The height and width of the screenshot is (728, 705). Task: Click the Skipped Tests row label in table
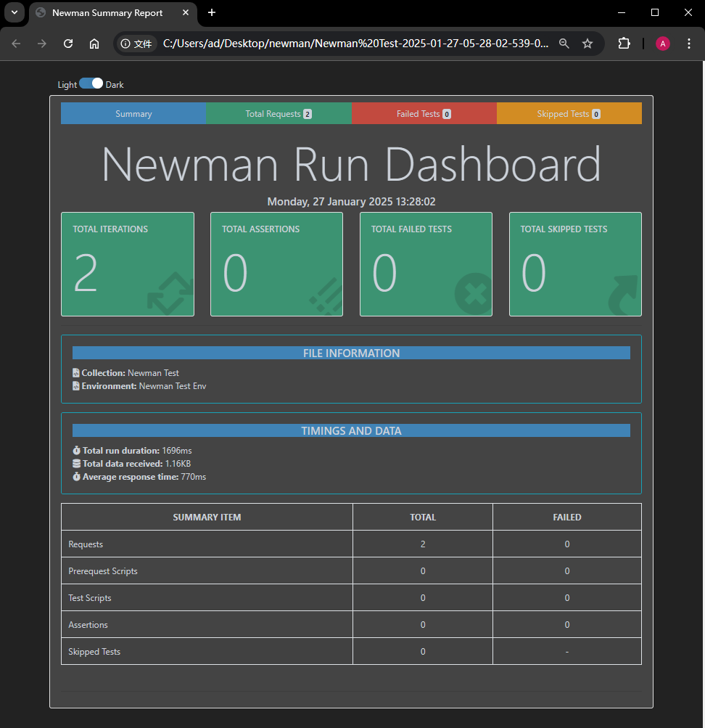coord(94,652)
